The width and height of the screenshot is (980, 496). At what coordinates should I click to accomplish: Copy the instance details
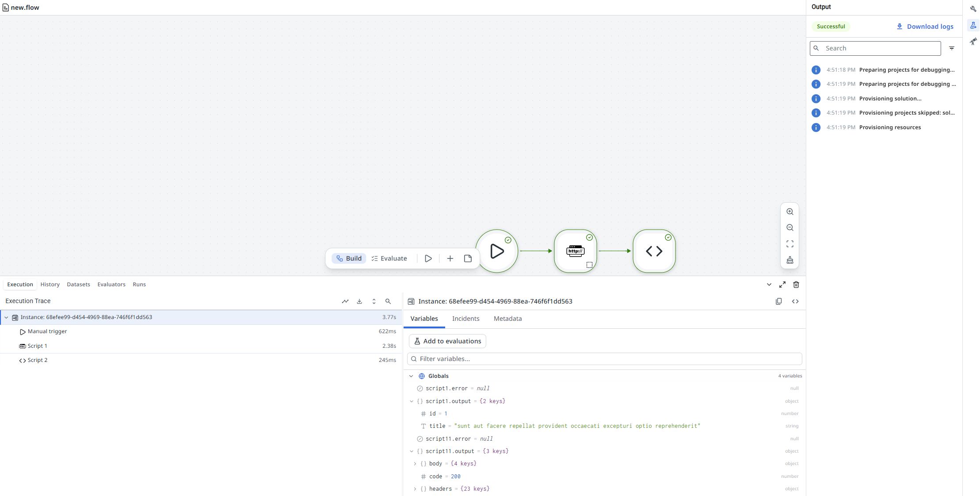coord(779,301)
